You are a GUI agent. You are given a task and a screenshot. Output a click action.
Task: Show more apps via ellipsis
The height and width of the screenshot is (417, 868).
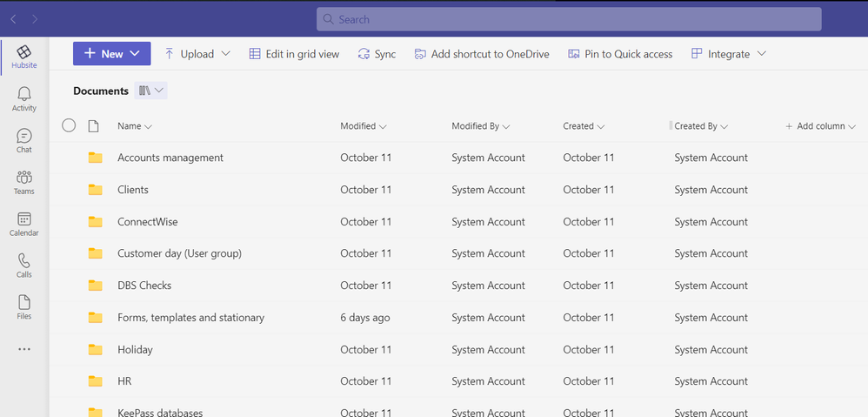24,349
